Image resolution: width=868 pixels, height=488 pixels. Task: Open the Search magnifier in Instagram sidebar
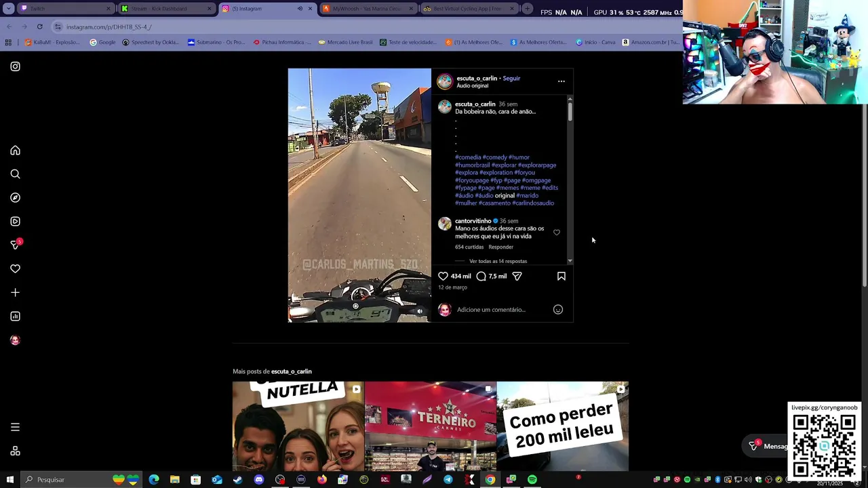15,174
